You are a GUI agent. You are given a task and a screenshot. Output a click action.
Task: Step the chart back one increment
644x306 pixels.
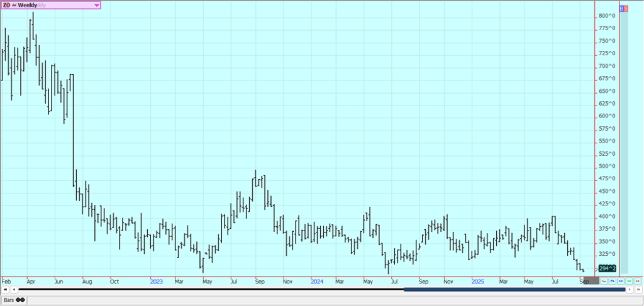14,290
